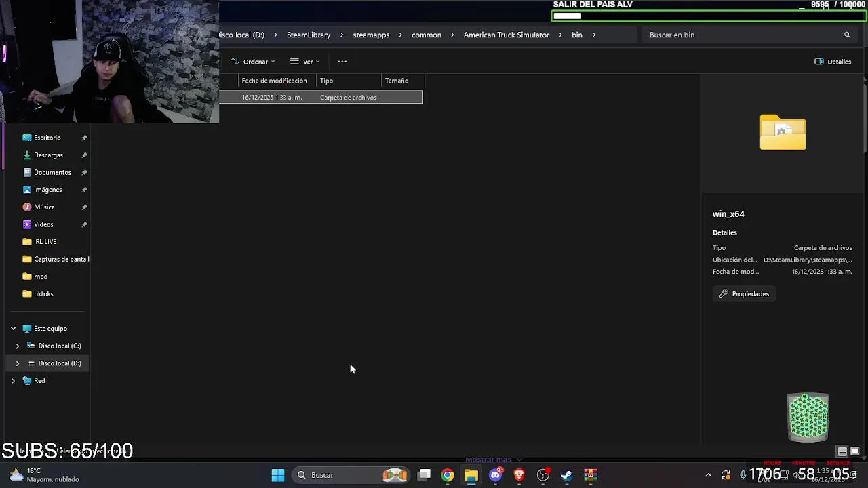
Task: Expand chevron after bin in breadcrumb
Action: tap(594, 35)
